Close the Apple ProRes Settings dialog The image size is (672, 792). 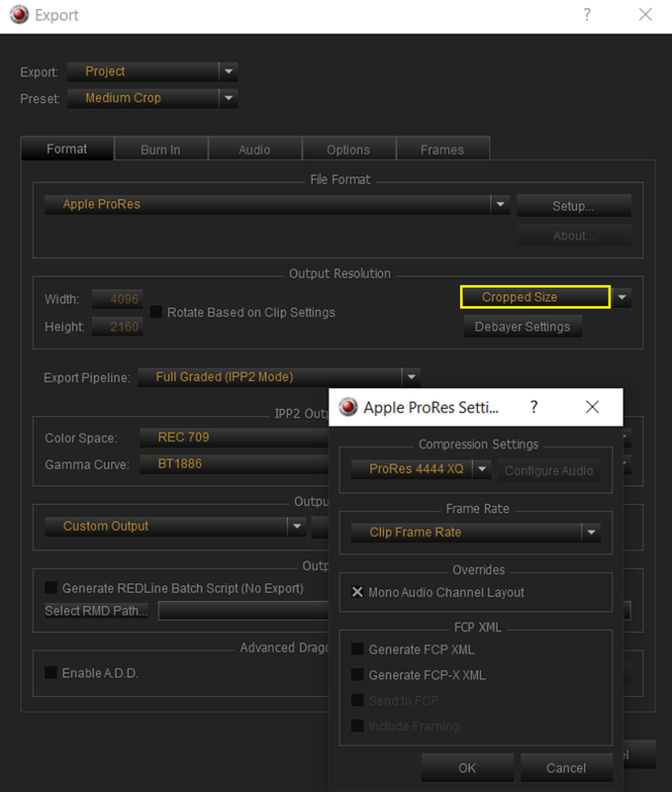592,407
